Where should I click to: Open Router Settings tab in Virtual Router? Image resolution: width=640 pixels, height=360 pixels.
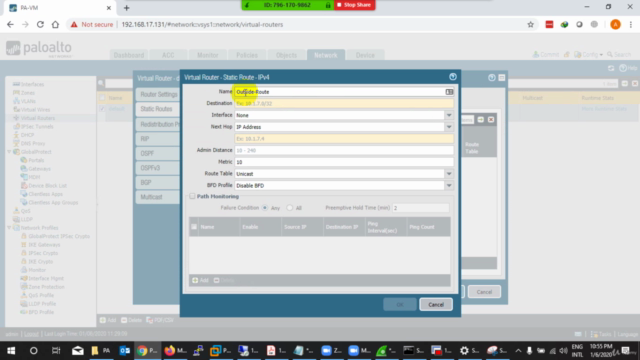click(x=158, y=94)
